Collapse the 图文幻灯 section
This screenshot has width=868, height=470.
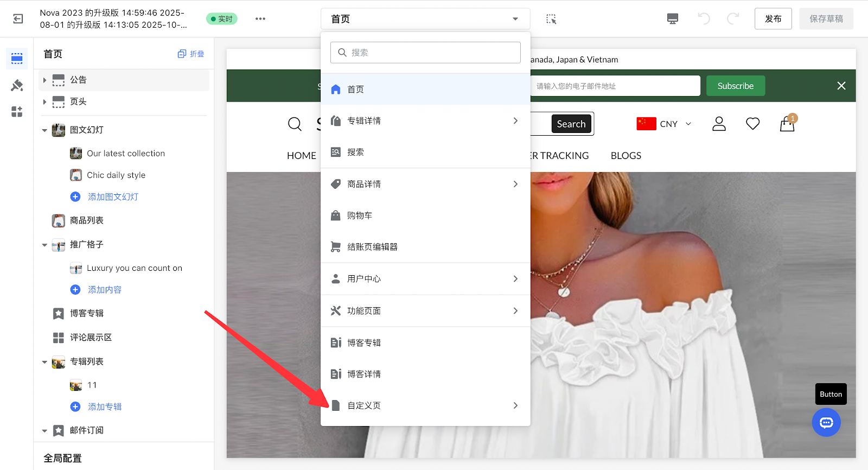pos(45,130)
